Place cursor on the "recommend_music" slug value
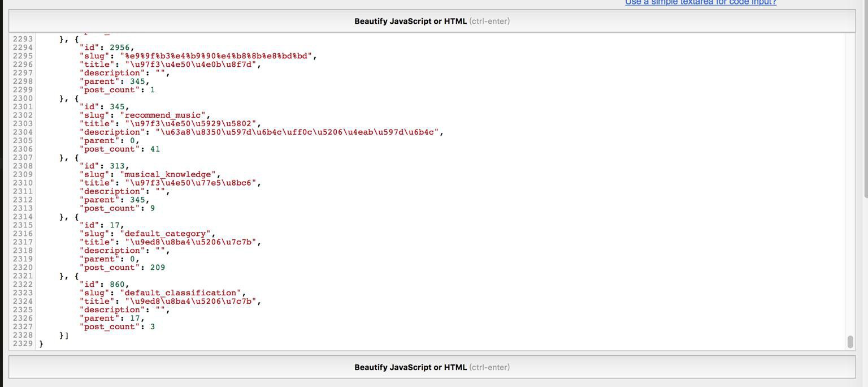Image resolution: width=868 pixels, height=387 pixels. [165, 115]
